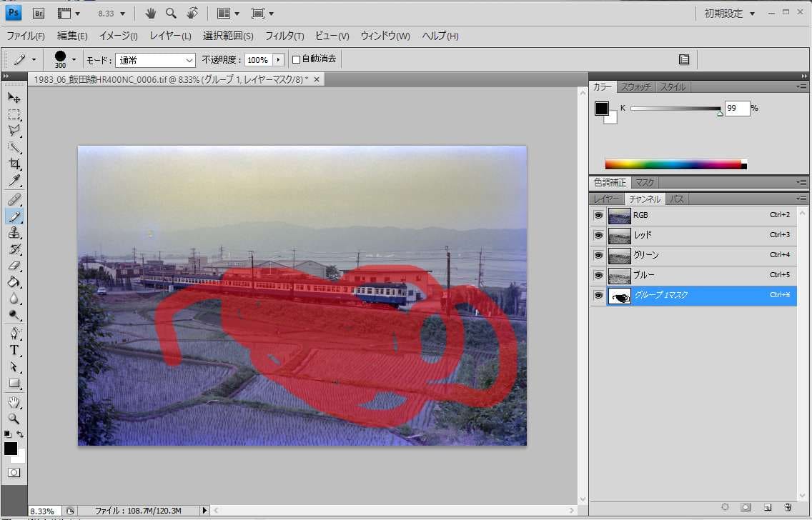Enable the 自動消去 checkbox
This screenshot has width=812, height=520.
pyautogui.click(x=297, y=59)
